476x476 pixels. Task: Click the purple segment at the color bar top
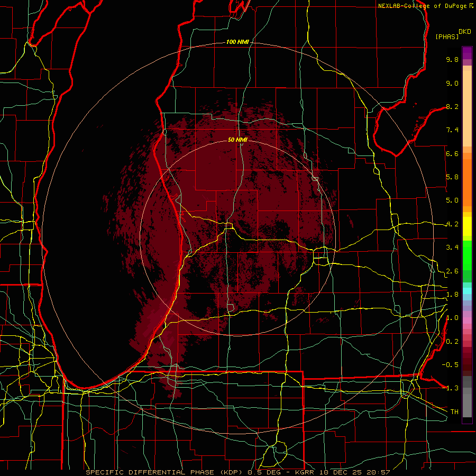pyautogui.click(x=467, y=53)
